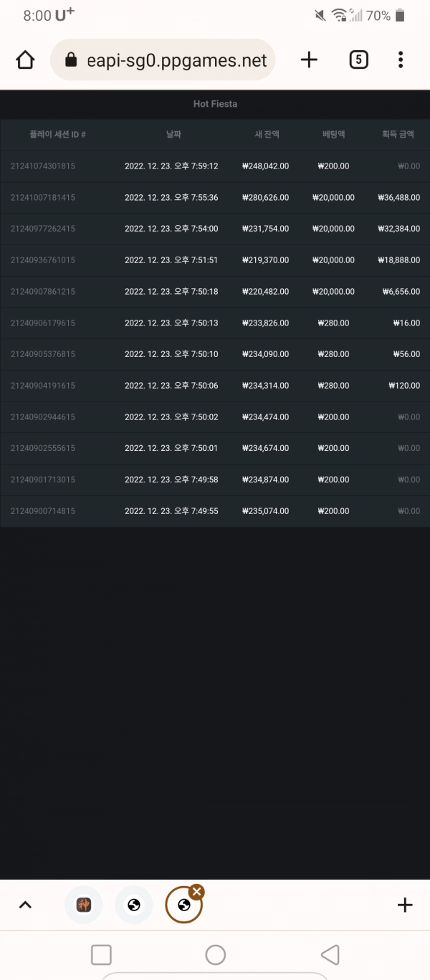
Task: Open session ID 21241007181415
Action: tap(43, 197)
